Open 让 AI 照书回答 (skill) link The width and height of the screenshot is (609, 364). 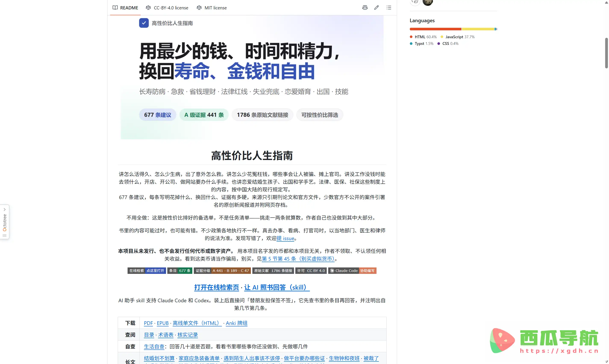coord(277,287)
